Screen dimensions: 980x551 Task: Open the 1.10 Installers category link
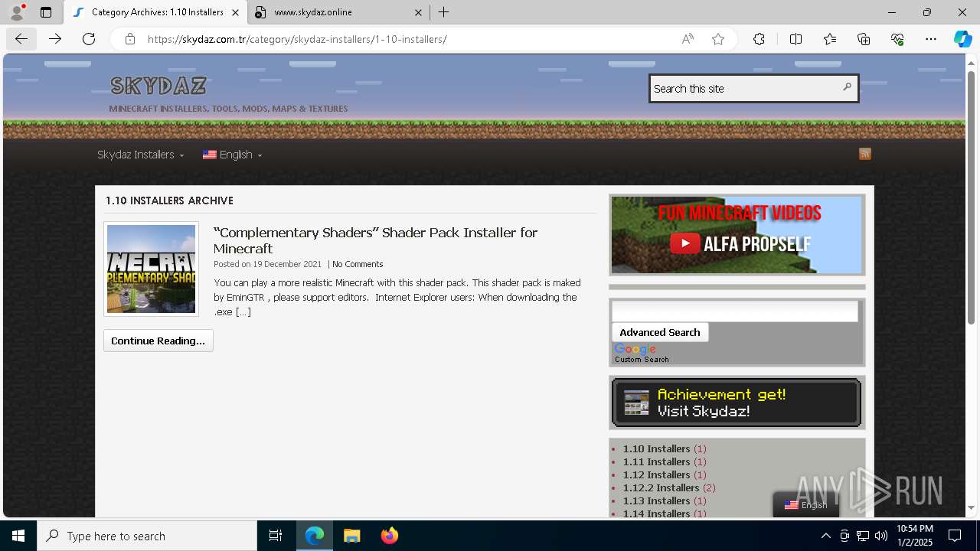click(x=656, y=448)
